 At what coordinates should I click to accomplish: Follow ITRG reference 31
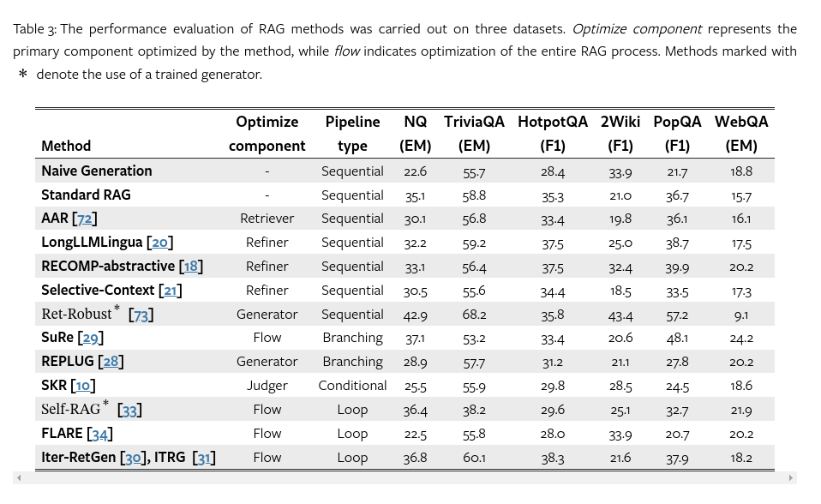click(x=204, y=458)
